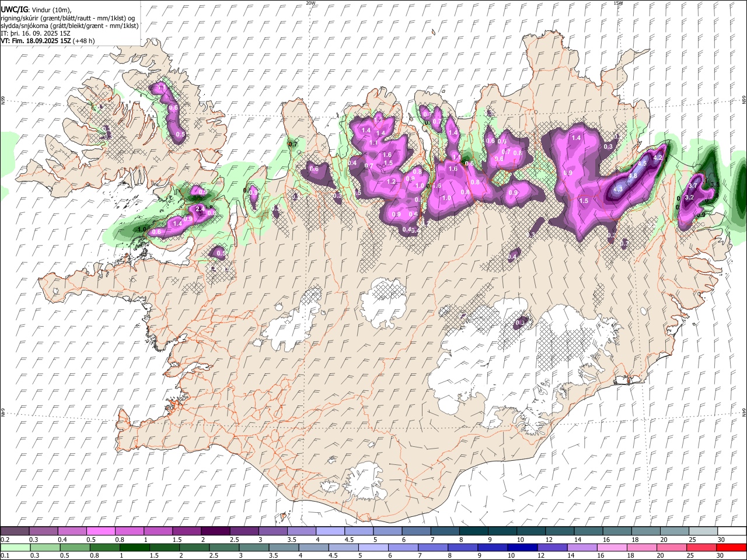This screenshot has width=747, height=560.
Task: Select the lilac 14–16 rain legend swatch
Action: tap(583, 548)
